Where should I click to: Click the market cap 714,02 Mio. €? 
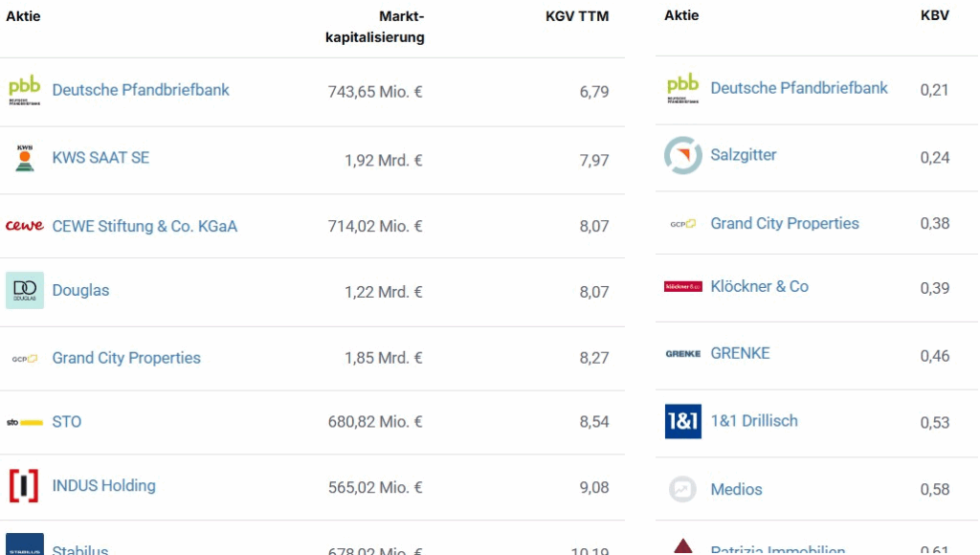tap(375, 226)
